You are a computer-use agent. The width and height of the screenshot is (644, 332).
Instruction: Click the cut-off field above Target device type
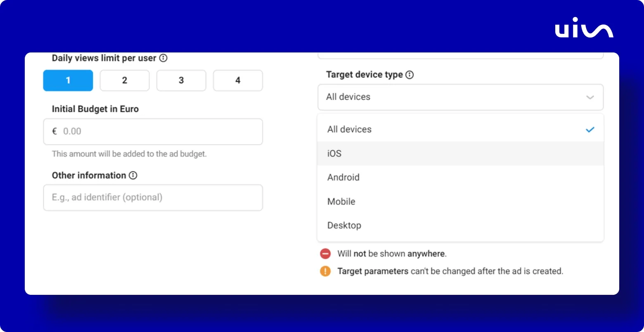tap(461, 55)
